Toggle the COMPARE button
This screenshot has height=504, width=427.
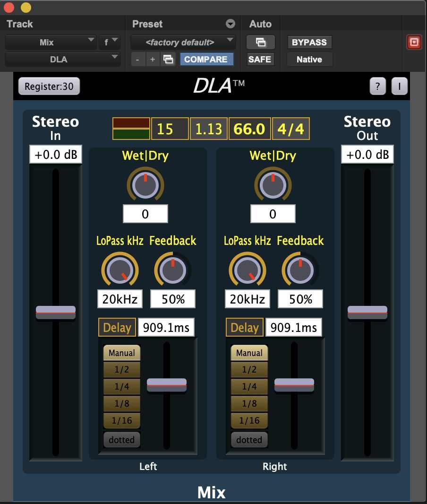[206, 59]
